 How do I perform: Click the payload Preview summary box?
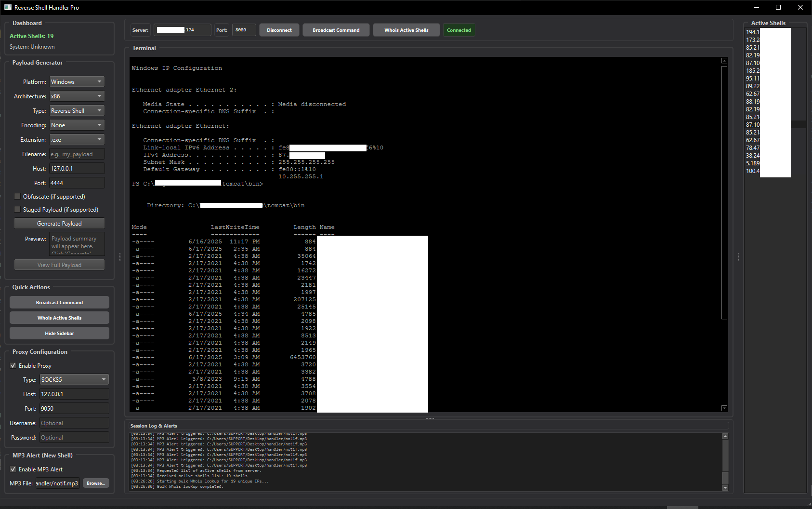(x=77, y=243)
